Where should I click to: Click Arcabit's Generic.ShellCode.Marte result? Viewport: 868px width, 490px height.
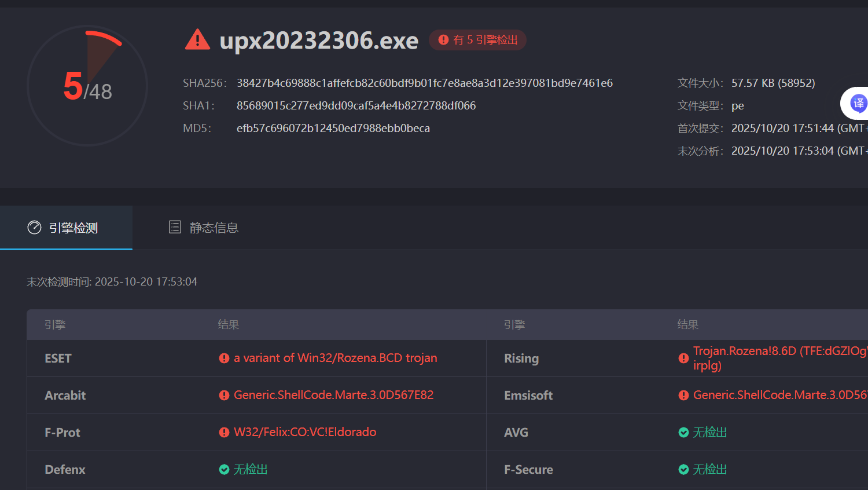click(334, 395)
